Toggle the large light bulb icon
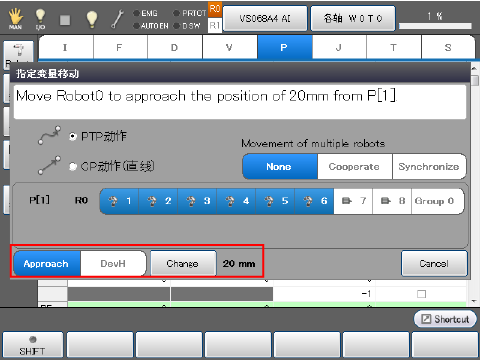The image size is (481, 360). click(92, 19)
